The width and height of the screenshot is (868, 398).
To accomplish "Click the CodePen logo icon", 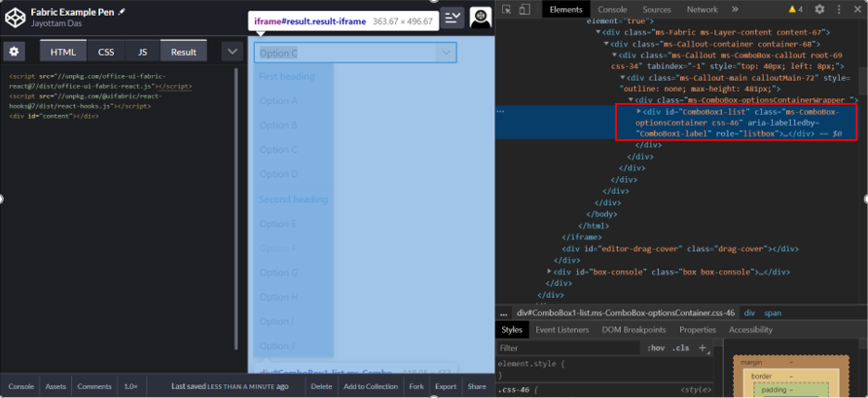I will tap(15, 19).
